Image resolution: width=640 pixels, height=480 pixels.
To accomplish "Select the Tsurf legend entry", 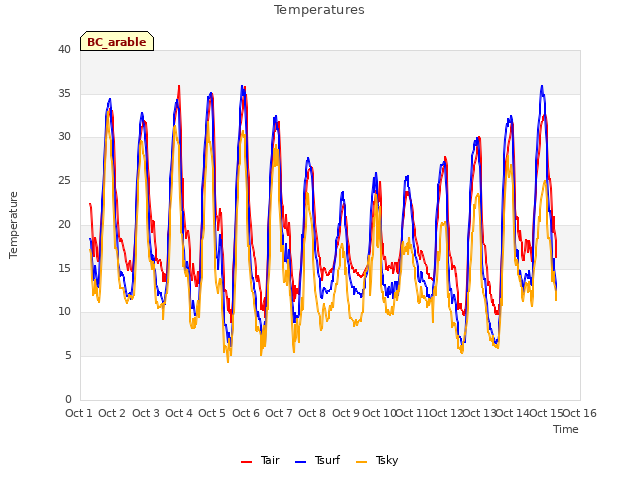I will pyautogui.click(x=317, y=460).
